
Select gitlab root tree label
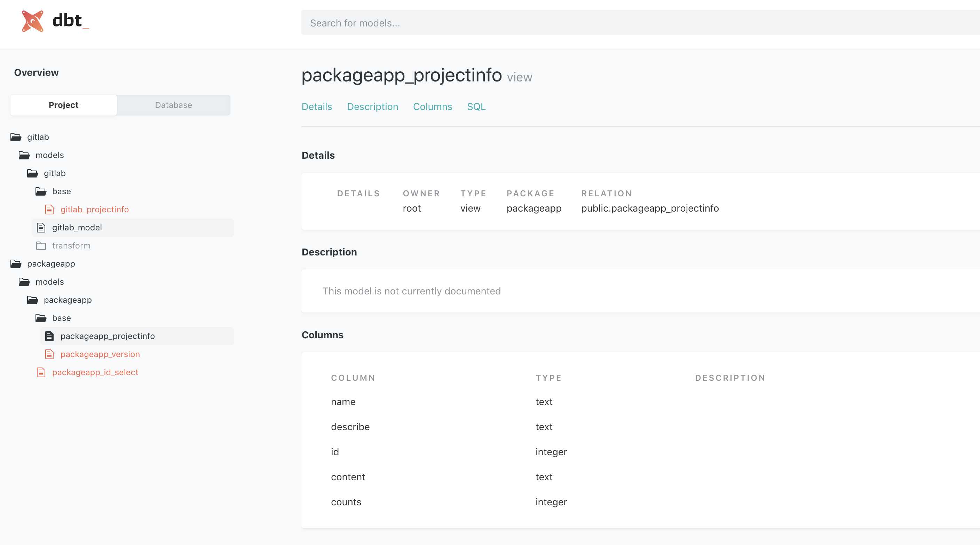(38, 137)
